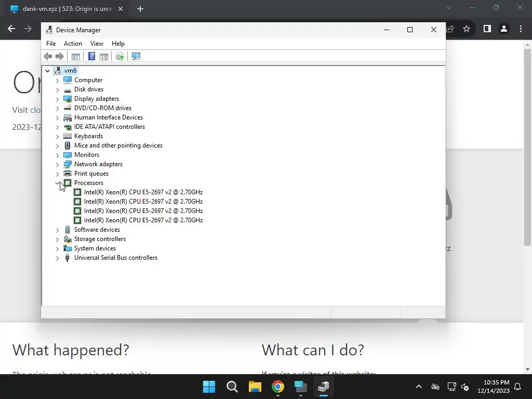Click the blue Help toolbar icon

coord(91,56)
